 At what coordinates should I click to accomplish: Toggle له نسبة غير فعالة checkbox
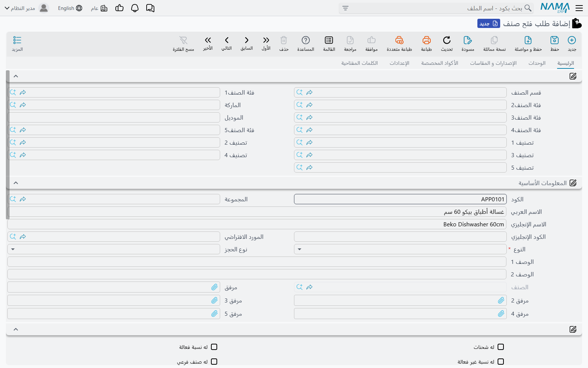[x=501, y=362]
